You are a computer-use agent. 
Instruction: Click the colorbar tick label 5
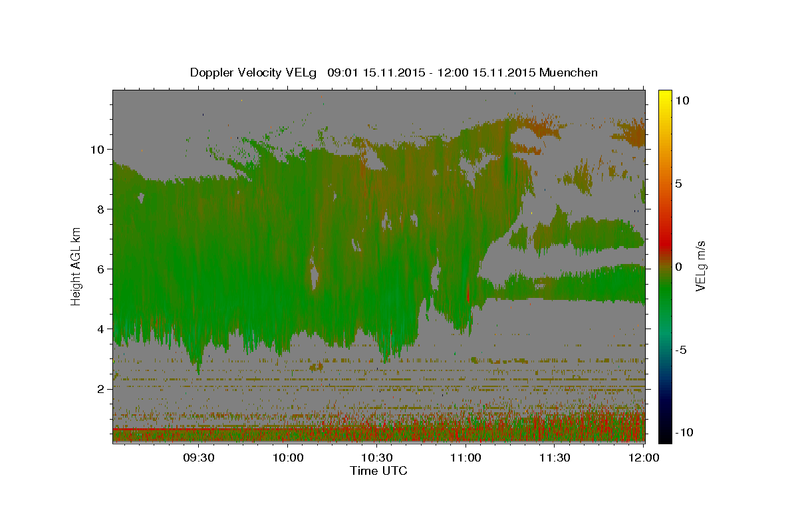point(678,183)
